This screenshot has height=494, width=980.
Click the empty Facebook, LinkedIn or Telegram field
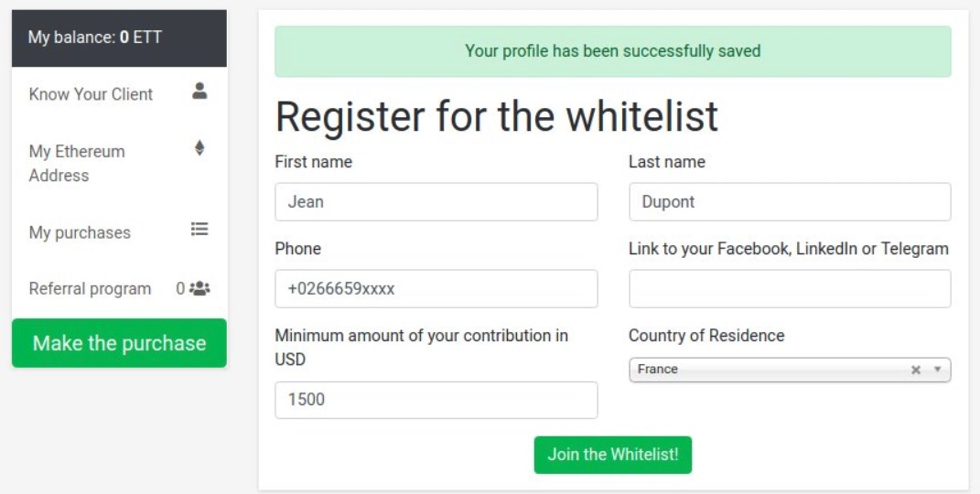[790, 288]
